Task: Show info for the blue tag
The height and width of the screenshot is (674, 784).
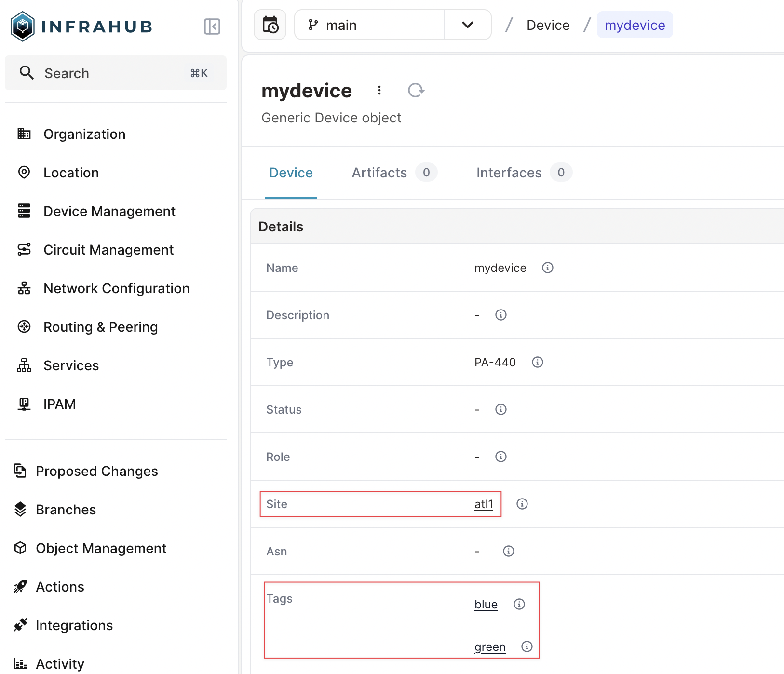Action: pyautogui.click(x=519, y=604)
